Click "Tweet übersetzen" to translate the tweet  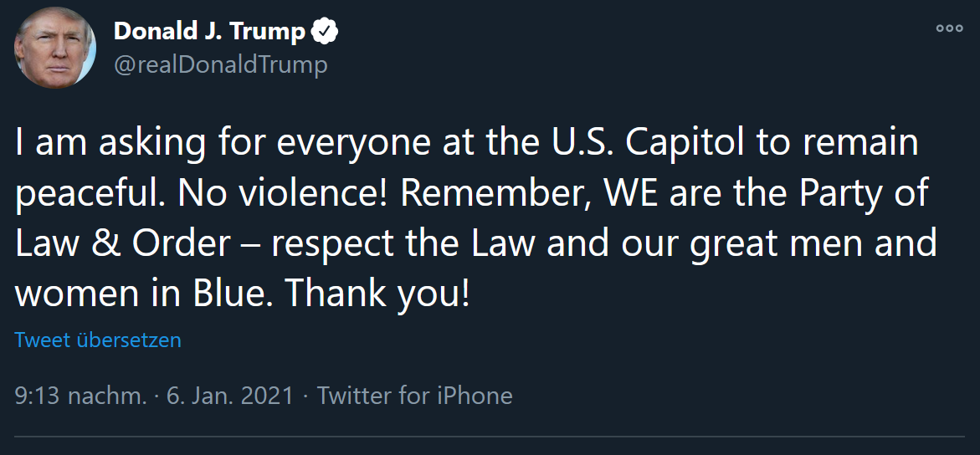point(98,340)
